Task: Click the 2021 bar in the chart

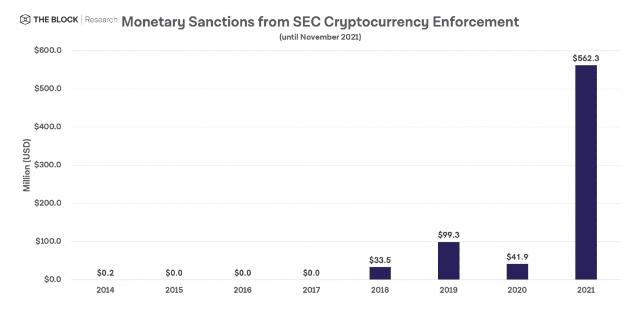Action: (x=586, y=172)
